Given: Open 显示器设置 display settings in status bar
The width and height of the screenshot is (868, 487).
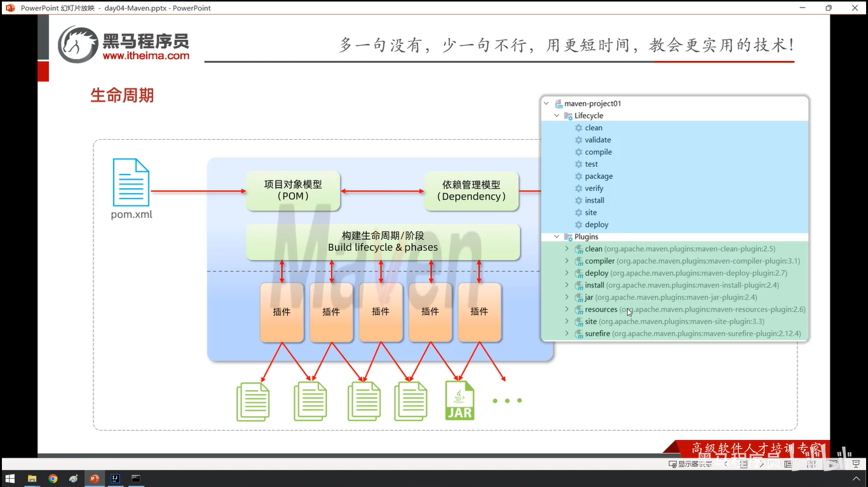Looking at the screenshot, I should pyautogui.click(x=691, y=464).
